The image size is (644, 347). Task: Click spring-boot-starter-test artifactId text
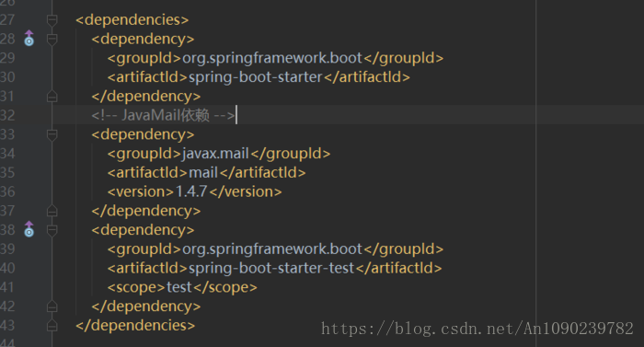tap(271, 268)
